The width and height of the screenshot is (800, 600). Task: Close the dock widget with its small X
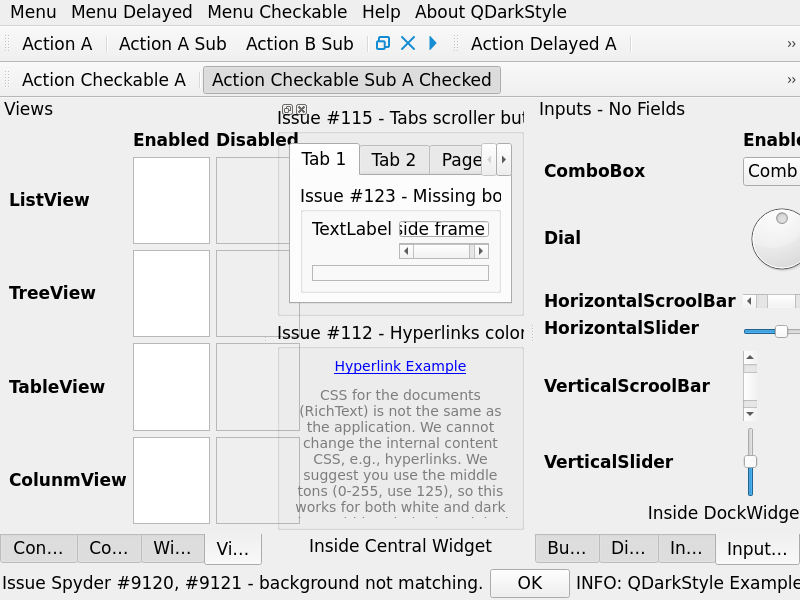pos(301,110)
